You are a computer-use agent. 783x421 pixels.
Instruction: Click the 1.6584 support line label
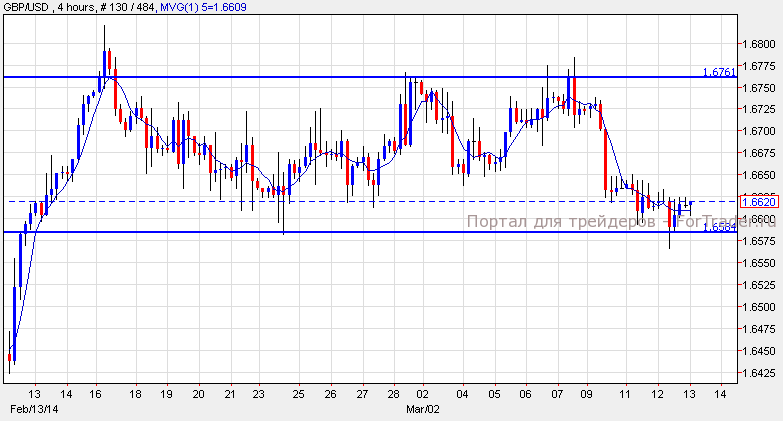click(x=719, y=227)
